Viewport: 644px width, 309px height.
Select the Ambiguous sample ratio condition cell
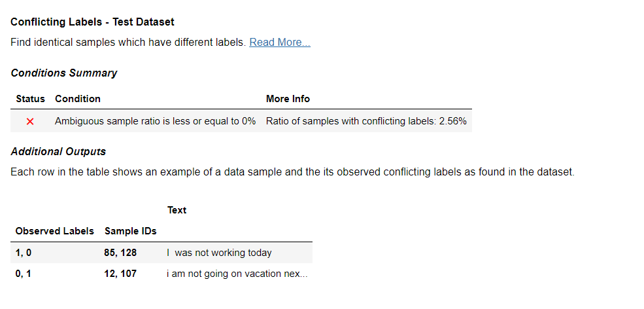pyautogui.click(x=155, y=121)
